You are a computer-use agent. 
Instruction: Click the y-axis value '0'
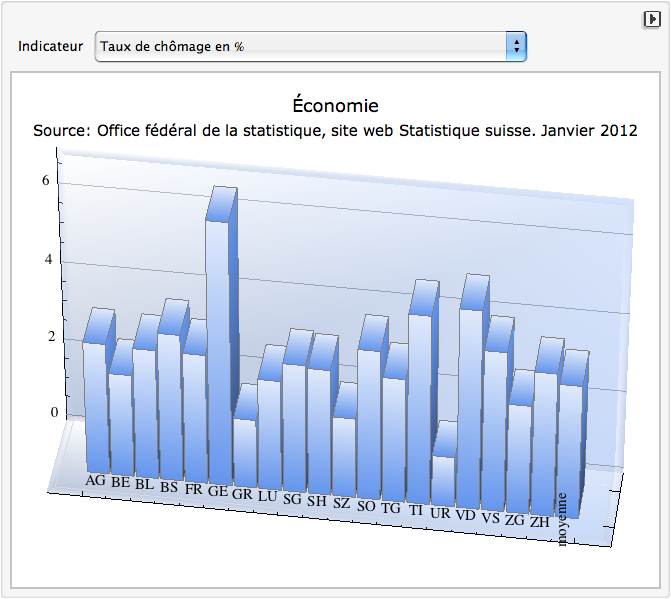[x=54, y=412]
